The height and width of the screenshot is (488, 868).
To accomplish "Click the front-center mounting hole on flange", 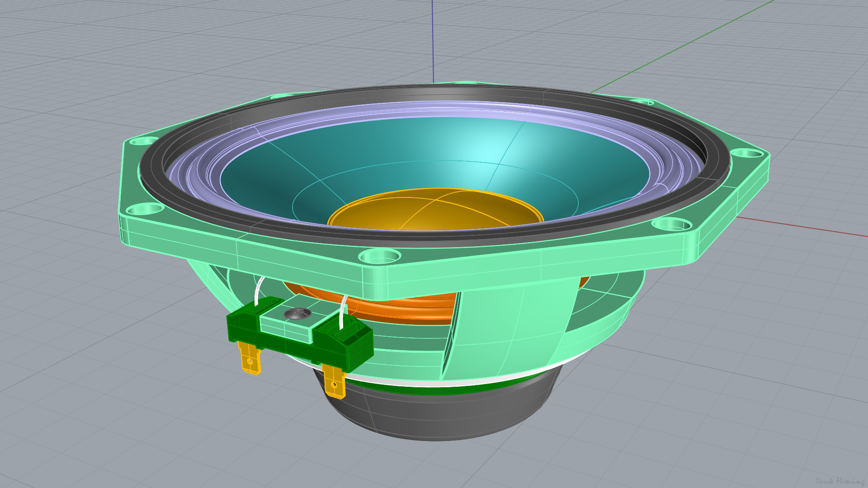I will [380, 257].
